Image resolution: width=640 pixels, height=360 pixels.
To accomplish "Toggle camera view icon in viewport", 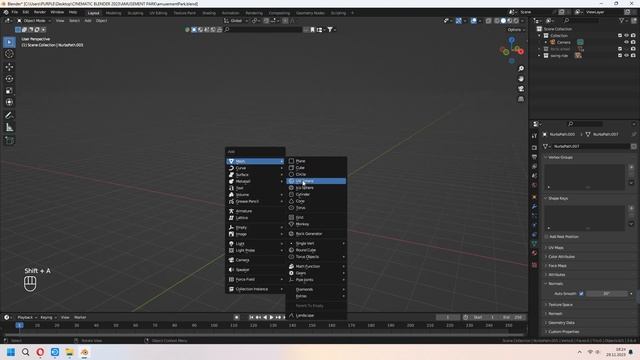I will click(521, 89).
